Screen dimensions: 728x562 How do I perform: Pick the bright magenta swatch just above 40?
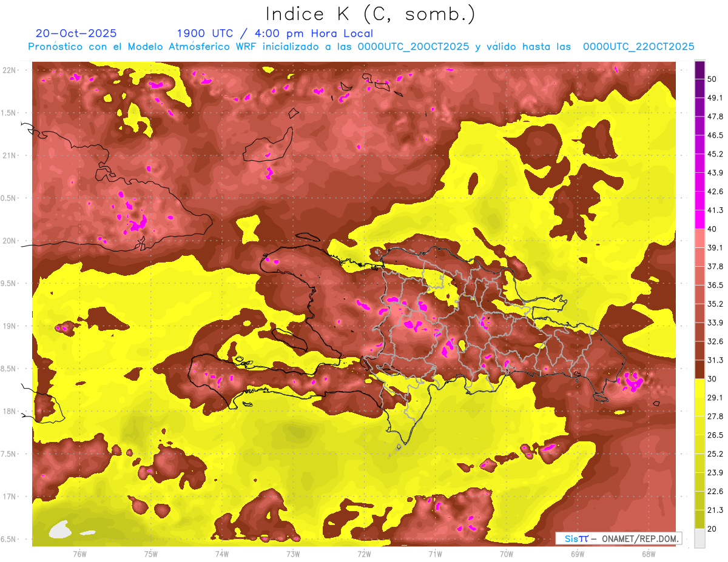(699, 218)
